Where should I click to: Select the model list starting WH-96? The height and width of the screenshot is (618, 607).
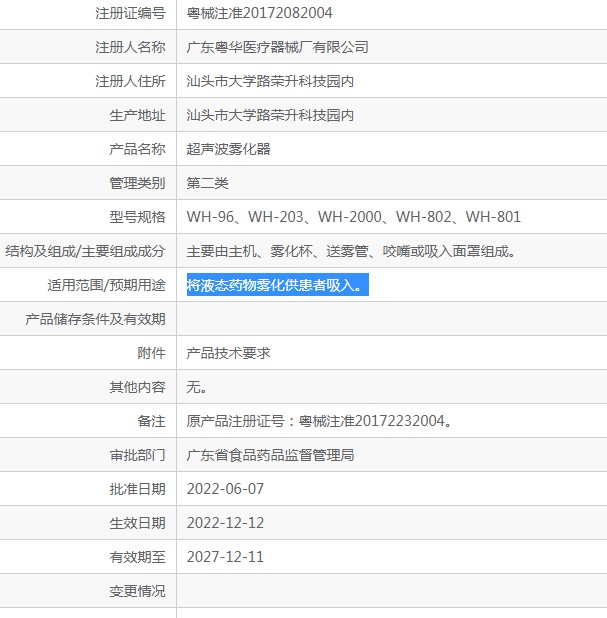point(354,217)
